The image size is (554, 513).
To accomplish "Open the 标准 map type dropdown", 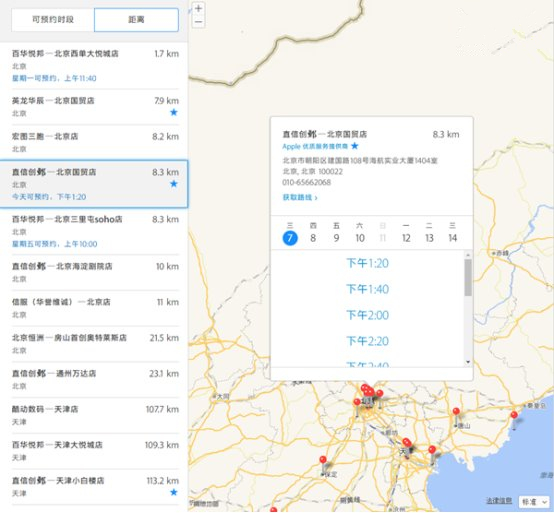I will click(x=534, y=502).
